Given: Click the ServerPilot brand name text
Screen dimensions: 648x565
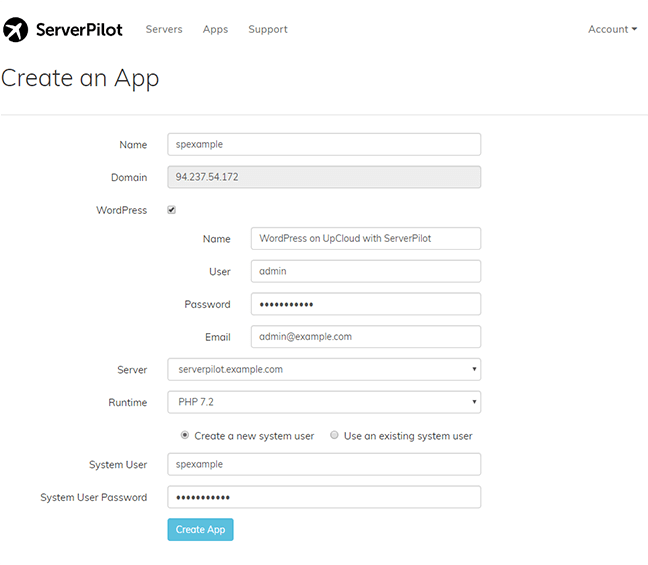Looking at the screenshot, I should 79,30.
